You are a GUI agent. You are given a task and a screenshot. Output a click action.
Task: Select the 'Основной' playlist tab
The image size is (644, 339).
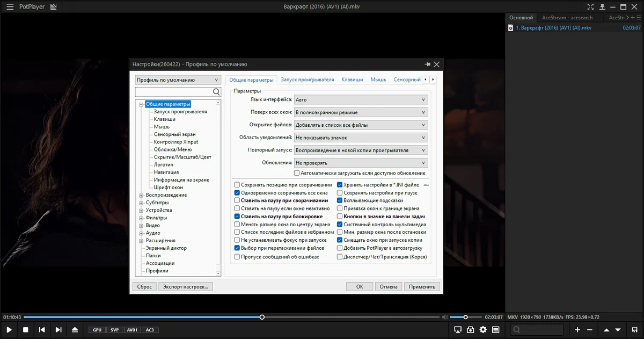pos(522,17)
